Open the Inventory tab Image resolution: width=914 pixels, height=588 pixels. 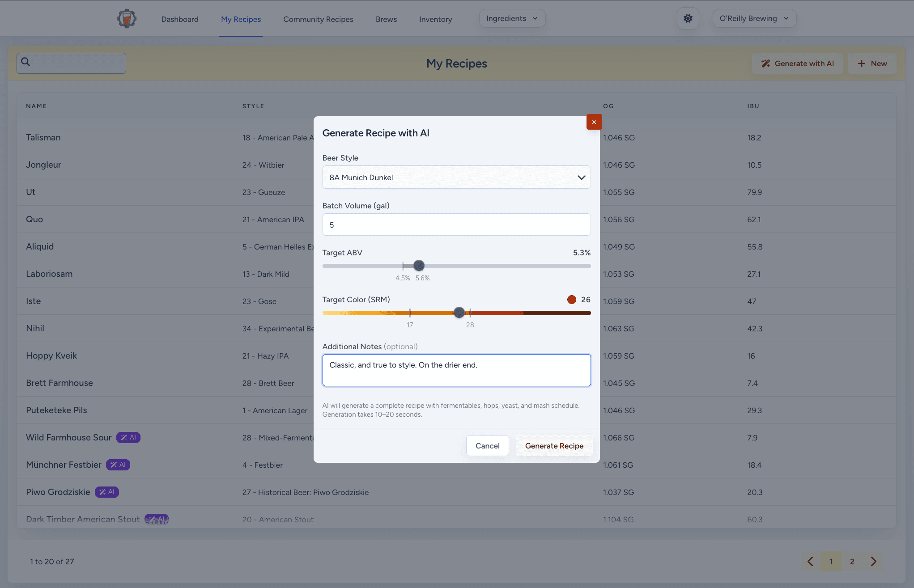tap(435, 19)
